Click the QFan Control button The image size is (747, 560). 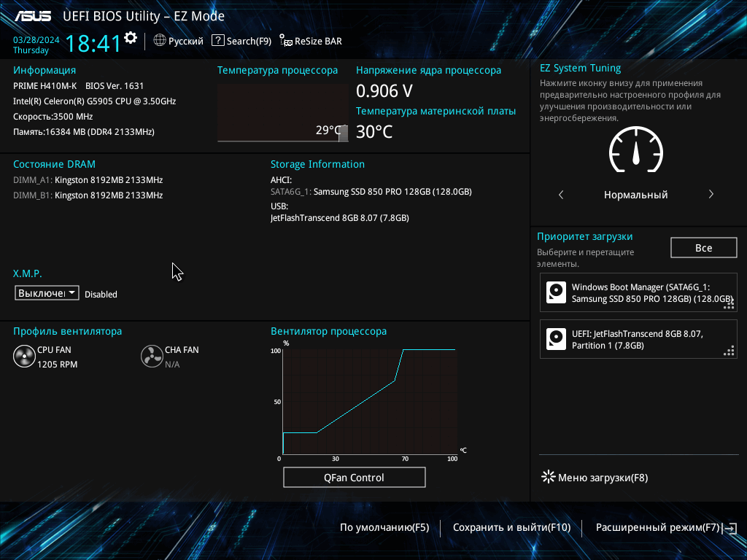tap(355, 477)
